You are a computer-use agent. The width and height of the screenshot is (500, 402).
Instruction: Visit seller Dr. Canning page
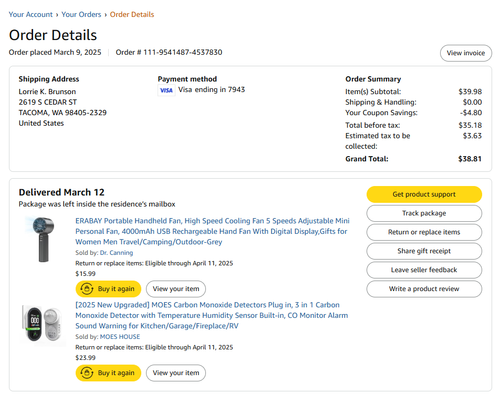(x=116, y=253)
